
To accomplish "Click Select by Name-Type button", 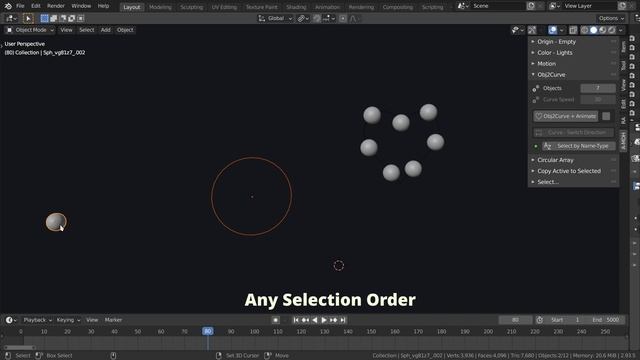I will point(578,146).
